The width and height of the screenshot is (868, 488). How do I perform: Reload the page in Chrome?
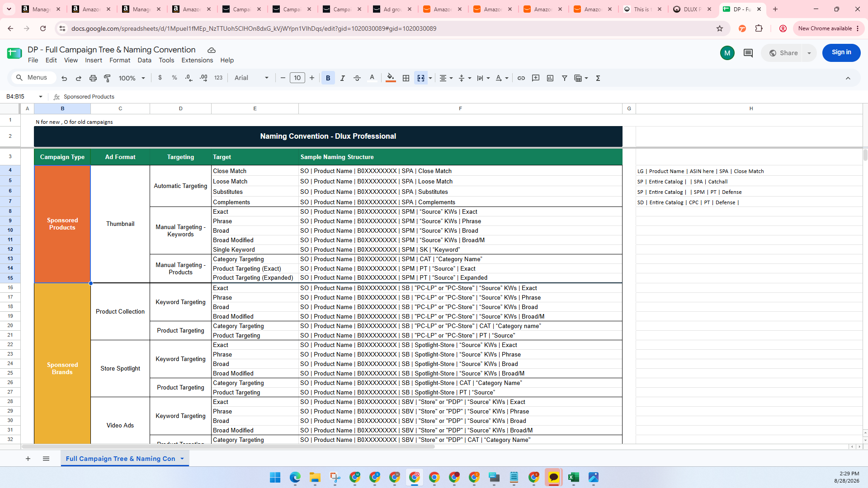43,28
